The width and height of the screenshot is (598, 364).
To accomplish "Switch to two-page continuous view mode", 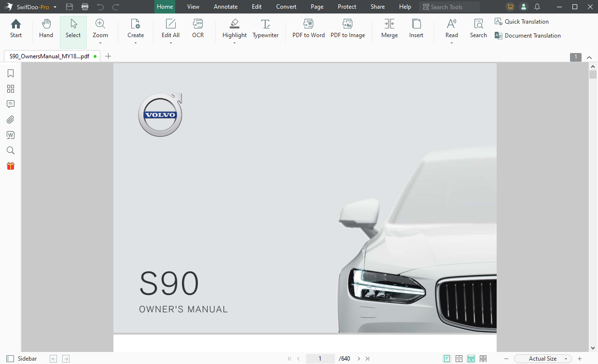I will (x=483, y=359).
